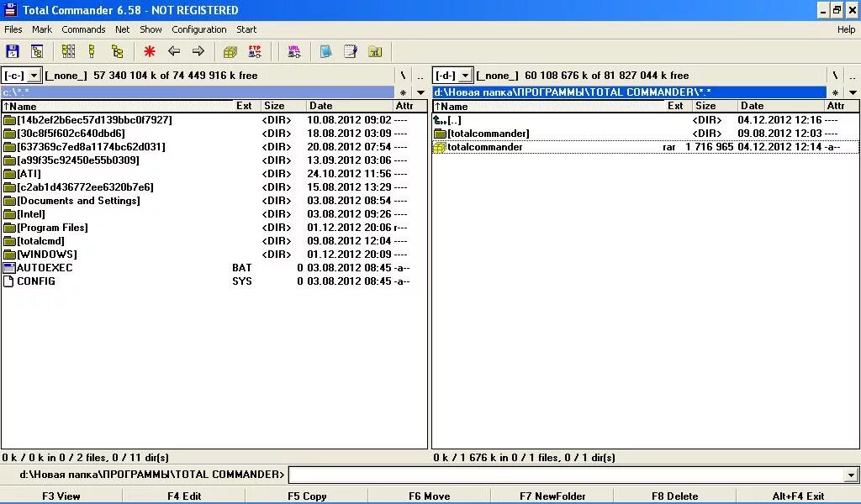Viewport: 861px width, 504px height.
Task: Click the folder icon of [WINDOWS]
Action: 8,255
